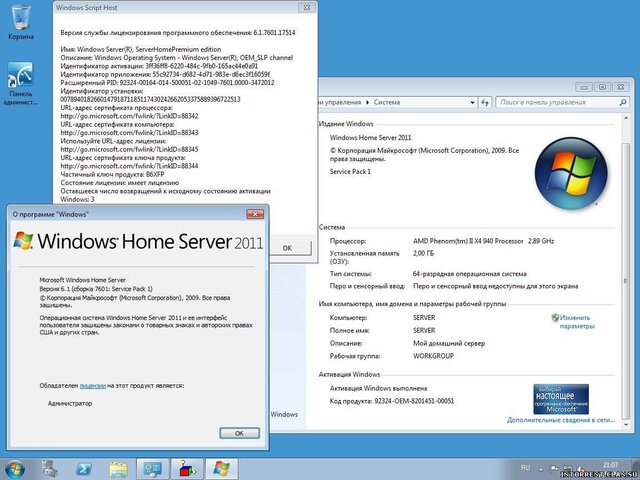Click scroll-up arrow in System window
The width and height of the screenshot is (640, 480).
pyautogui.click(x=627, y=118)
